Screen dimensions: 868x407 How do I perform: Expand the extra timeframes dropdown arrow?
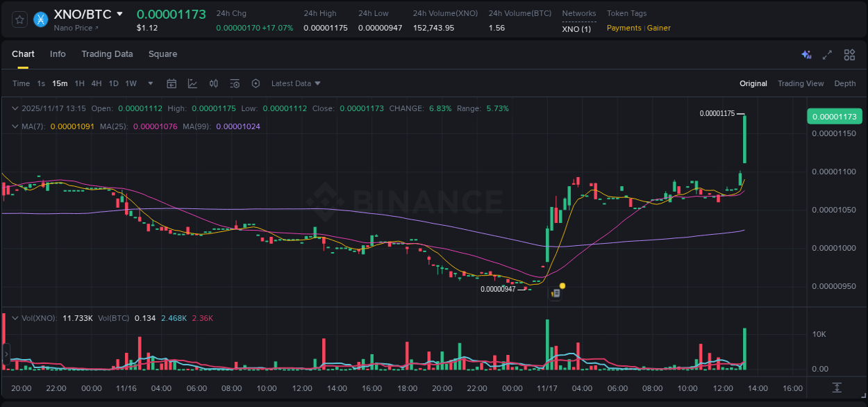coord(149,83)
